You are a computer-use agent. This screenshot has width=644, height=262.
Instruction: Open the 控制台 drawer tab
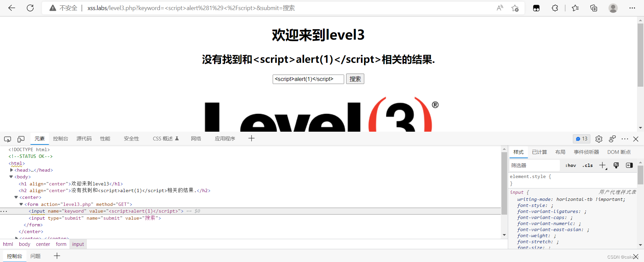[x=14, y=256]
